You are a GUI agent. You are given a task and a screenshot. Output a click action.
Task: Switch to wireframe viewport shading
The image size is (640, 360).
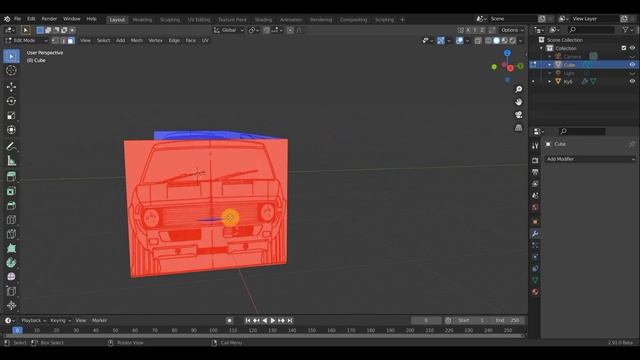point(489,40)
